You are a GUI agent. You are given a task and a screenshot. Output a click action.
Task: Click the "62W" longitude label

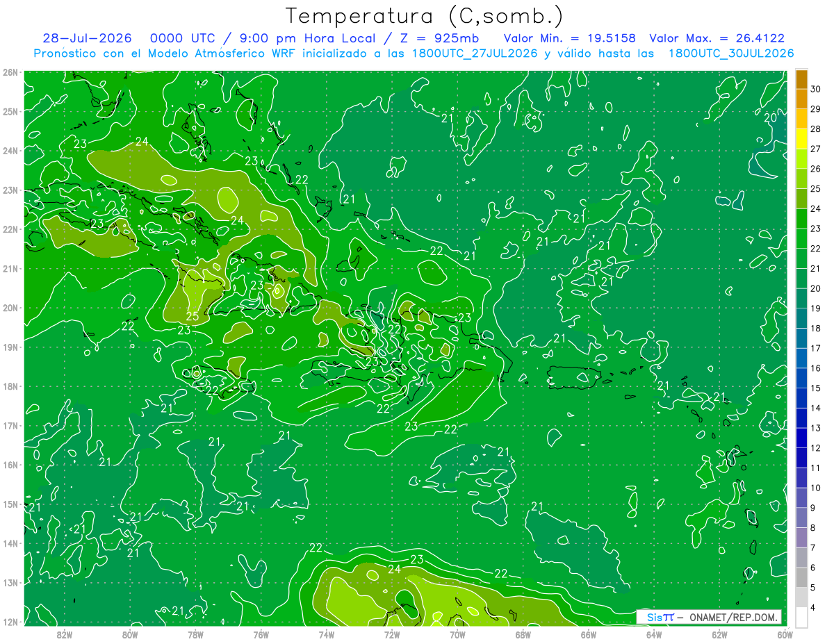point(719,634)
